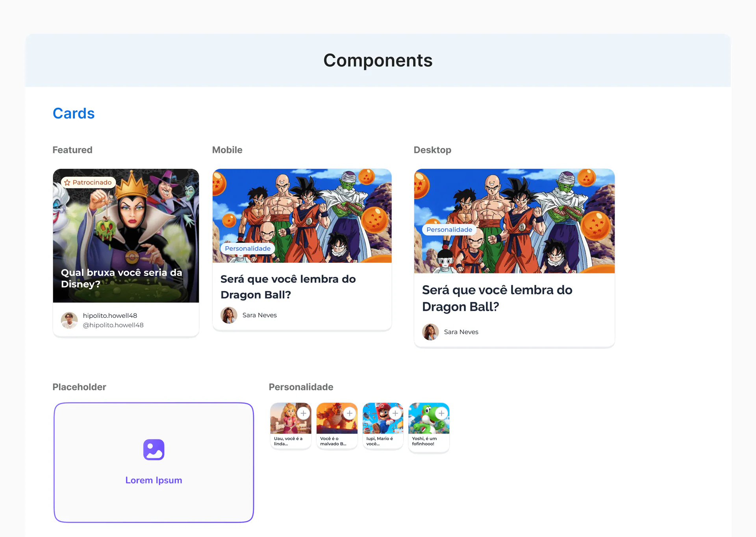
Task: Click the Components page title
Action: (x=378, y=60)
